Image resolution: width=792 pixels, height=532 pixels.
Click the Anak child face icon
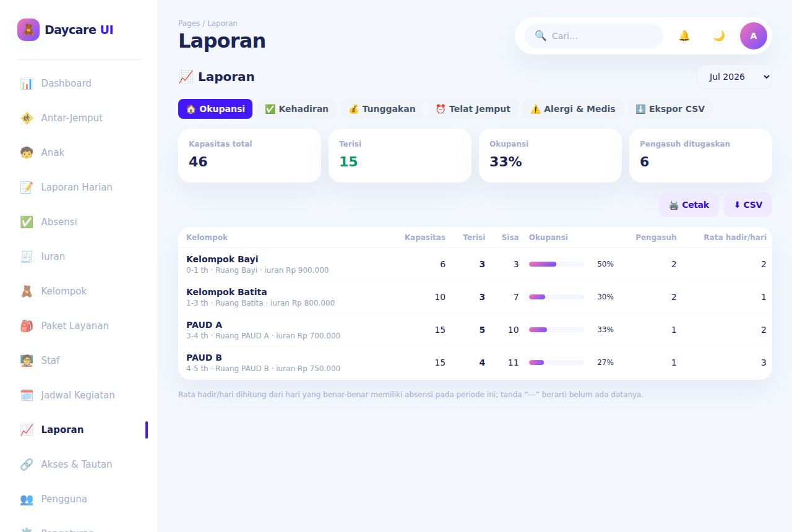pos(27,153)
